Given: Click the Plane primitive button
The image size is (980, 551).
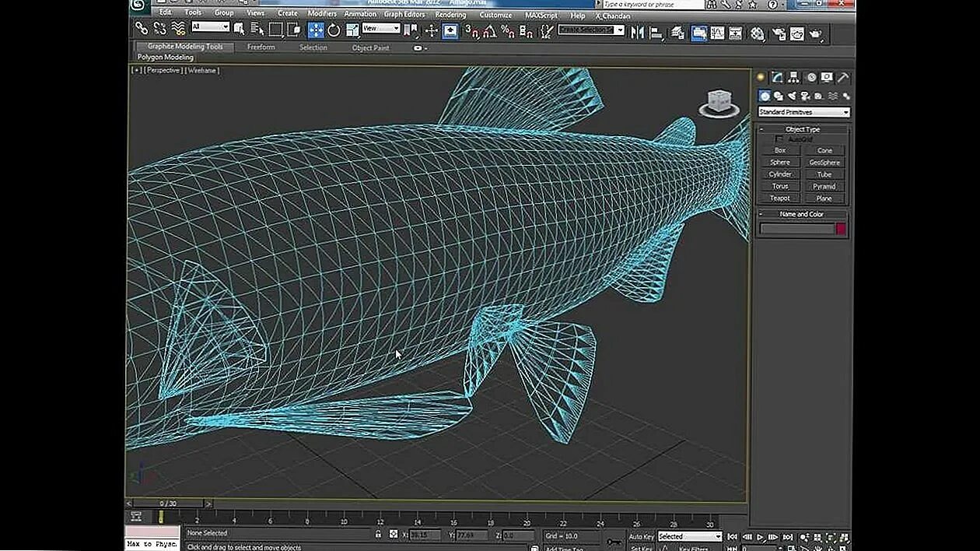Looking at the screenshot, I should click(x=824, y=198).
